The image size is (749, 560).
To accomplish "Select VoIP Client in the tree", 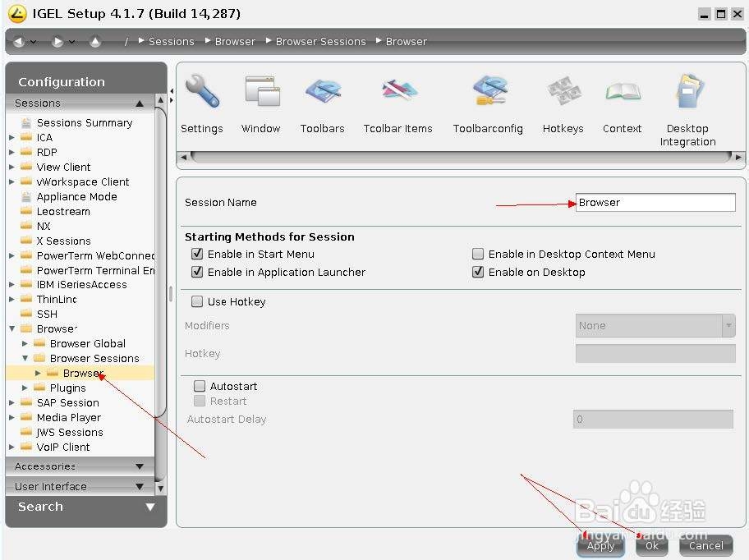I will (63, 447).
